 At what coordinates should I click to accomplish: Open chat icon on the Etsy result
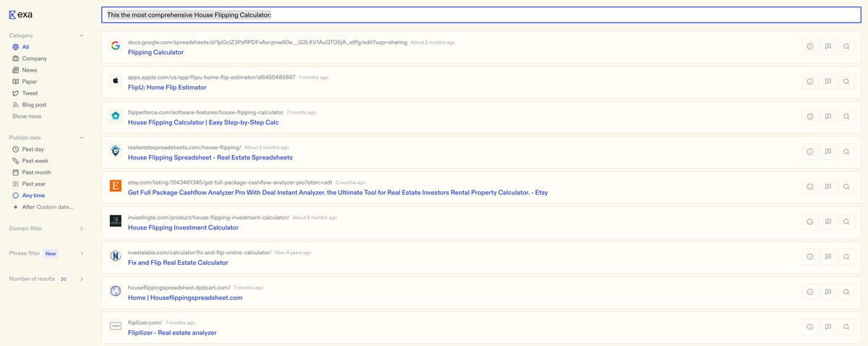827,187
